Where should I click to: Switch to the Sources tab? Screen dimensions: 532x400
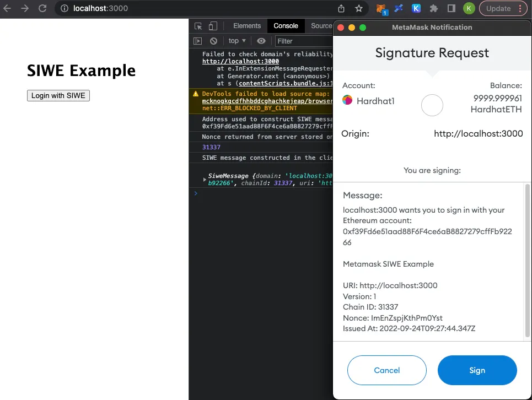click(321, 26)
